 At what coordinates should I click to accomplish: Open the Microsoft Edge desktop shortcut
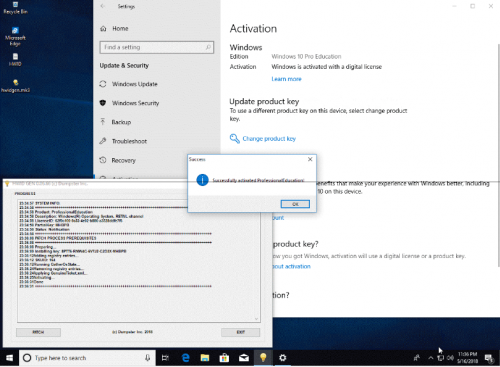pyautogui.click(x=15, y=37)
